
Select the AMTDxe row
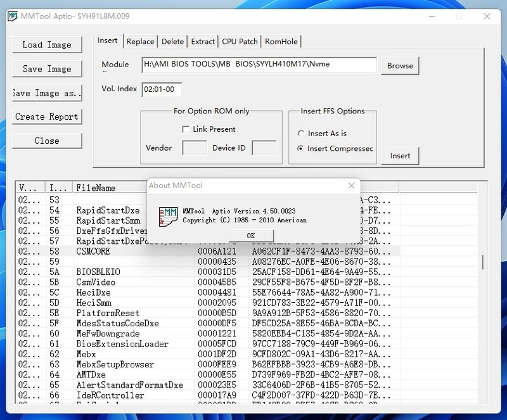[x=208, y=375]
